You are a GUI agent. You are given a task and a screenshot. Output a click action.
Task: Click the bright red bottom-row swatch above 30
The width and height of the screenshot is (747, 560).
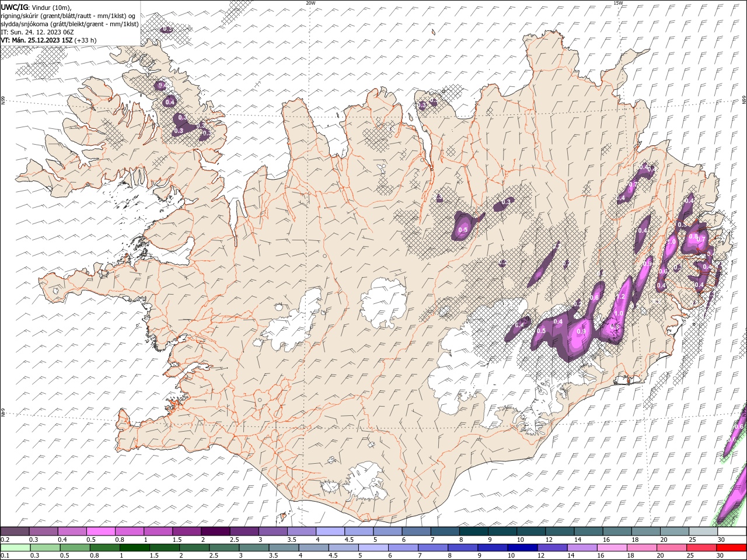tap(731, 547)
